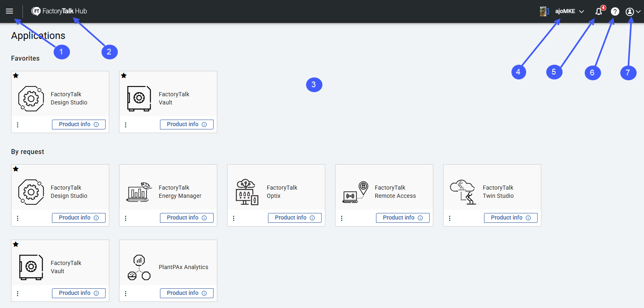Screen dimensions: 644x308
Task: Open Design Studio gear icon in By request
Action: pyautogui.click(x=31, y=192)
